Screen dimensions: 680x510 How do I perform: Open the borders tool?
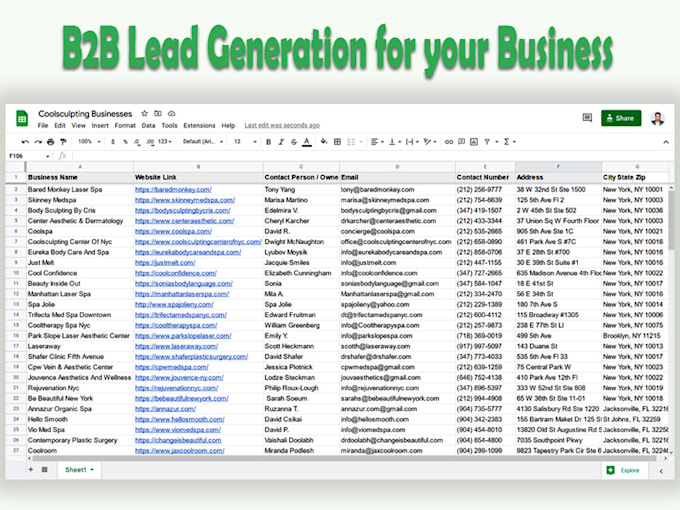[x=337, y=142]
